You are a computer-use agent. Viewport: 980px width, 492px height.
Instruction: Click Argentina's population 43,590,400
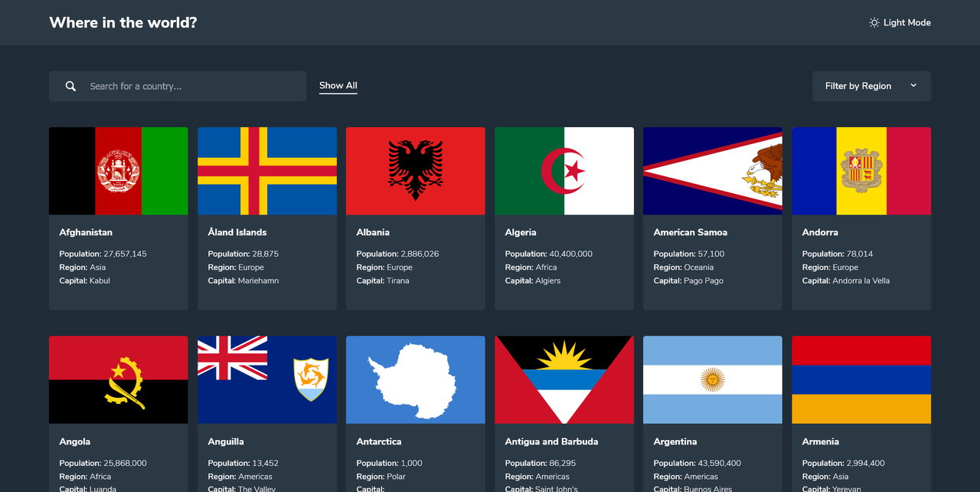[697, 463]
